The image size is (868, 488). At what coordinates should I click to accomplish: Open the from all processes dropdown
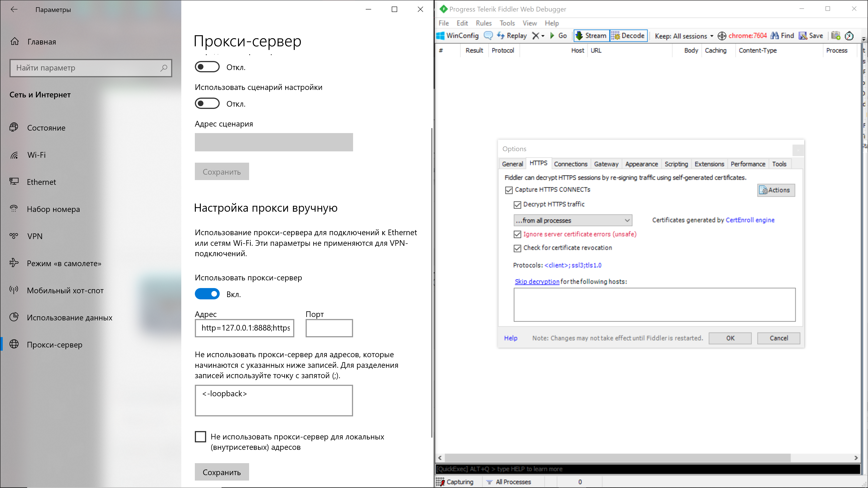pyautogui.click(x=573, y=221)
